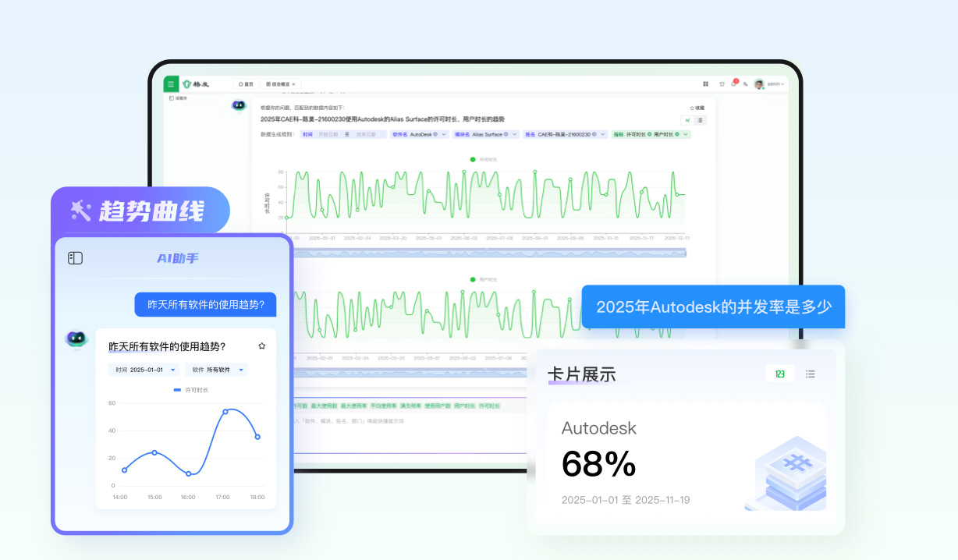Click the time range slider under the first chart

click(485, 252)
